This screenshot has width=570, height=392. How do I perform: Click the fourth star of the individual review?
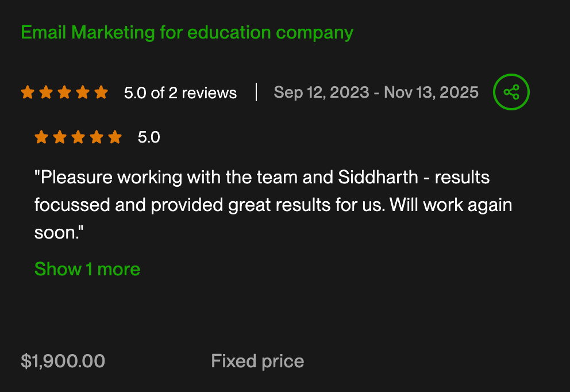97,137
